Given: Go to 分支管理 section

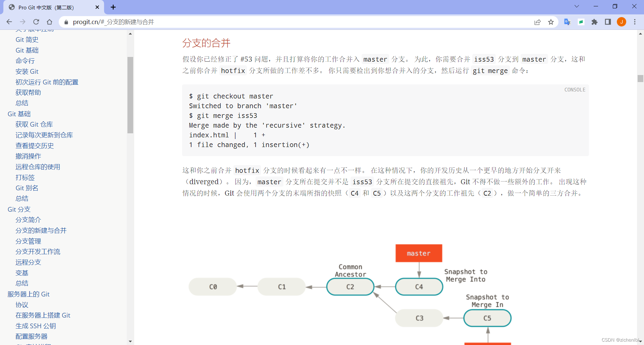Looking at the screenshot, I should [x=28, y=241].
